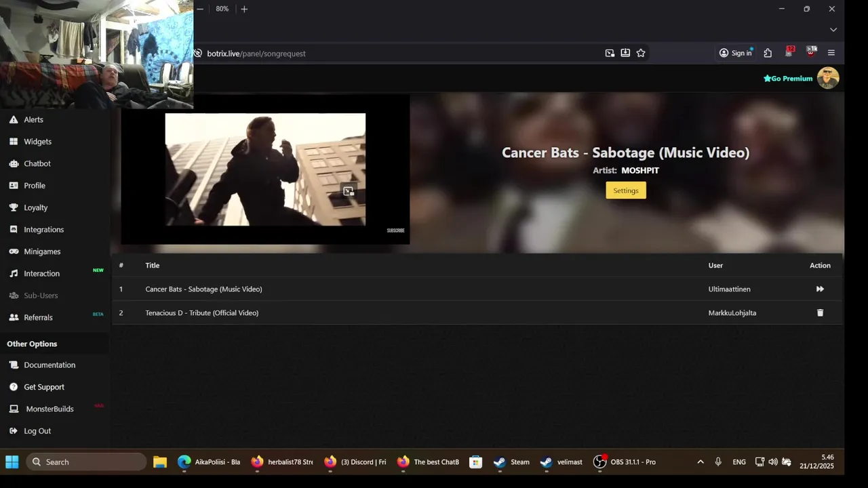Click picture-in-picture overlay on video
This screenshot has width=868, height=488.
pyautogui.click(x=349, y=191)
